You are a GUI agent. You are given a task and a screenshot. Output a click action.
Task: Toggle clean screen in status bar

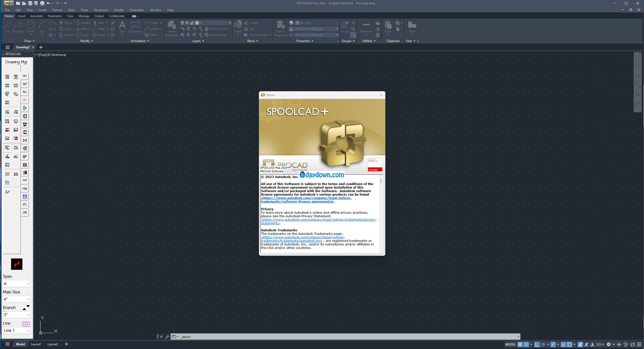633,344
